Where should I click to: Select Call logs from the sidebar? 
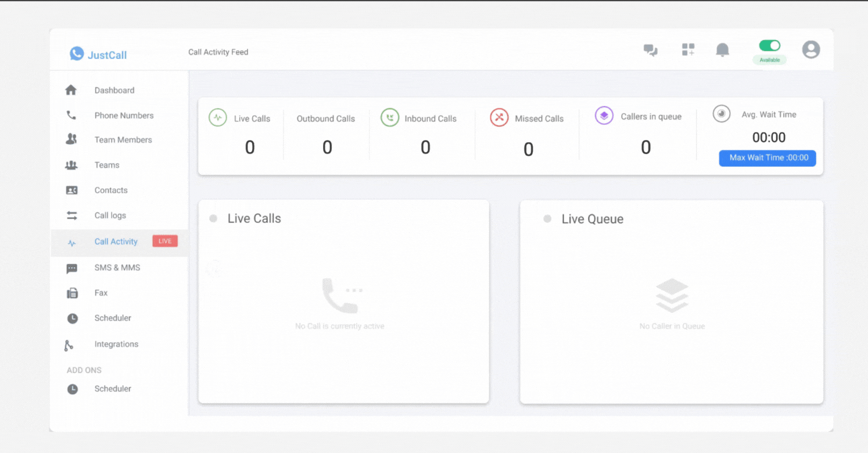[x=110, y=215]
